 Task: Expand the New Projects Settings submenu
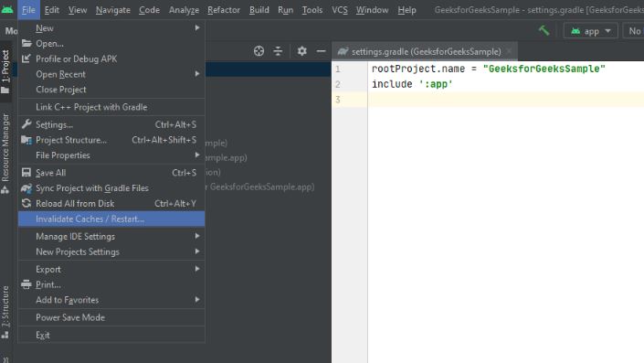click(x=111, y=251)
